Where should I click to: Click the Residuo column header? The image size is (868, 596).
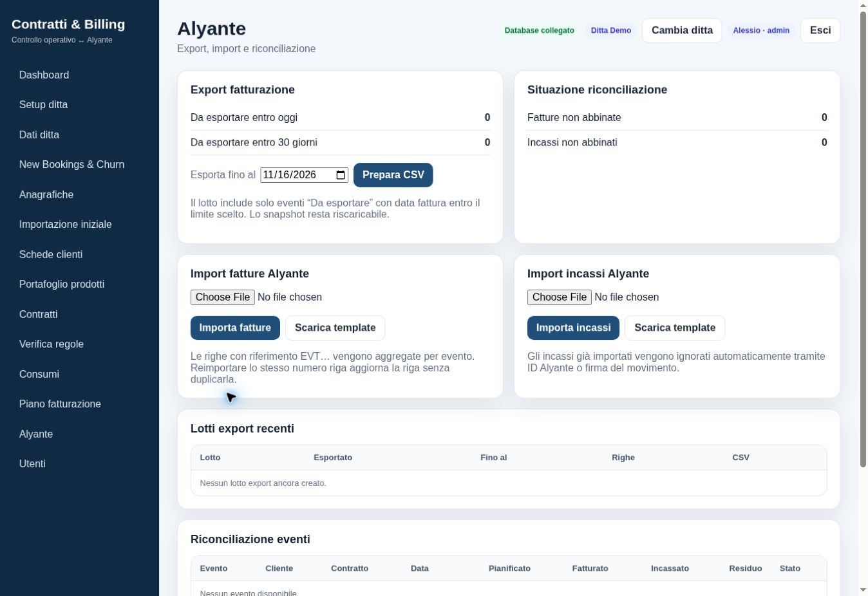(745, 568)
